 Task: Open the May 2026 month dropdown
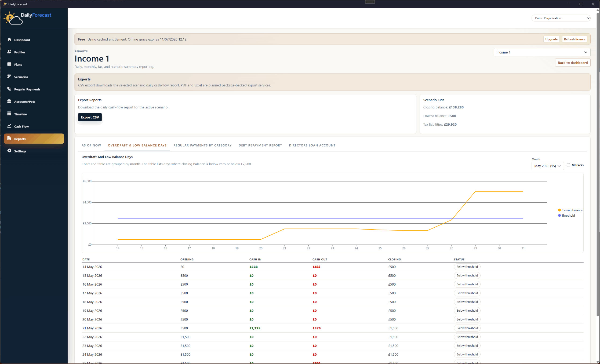[x=547, y=166]
